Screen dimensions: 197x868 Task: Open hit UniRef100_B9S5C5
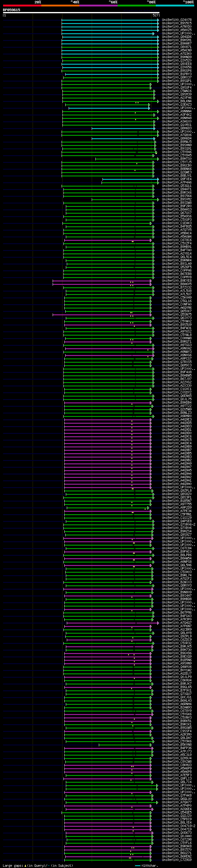177,23
